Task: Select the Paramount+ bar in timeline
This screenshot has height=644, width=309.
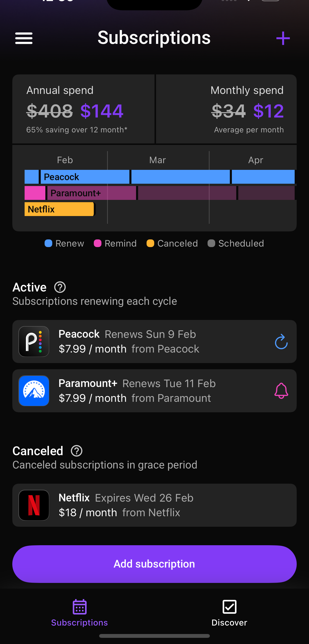Action: [x=91, y=193]
